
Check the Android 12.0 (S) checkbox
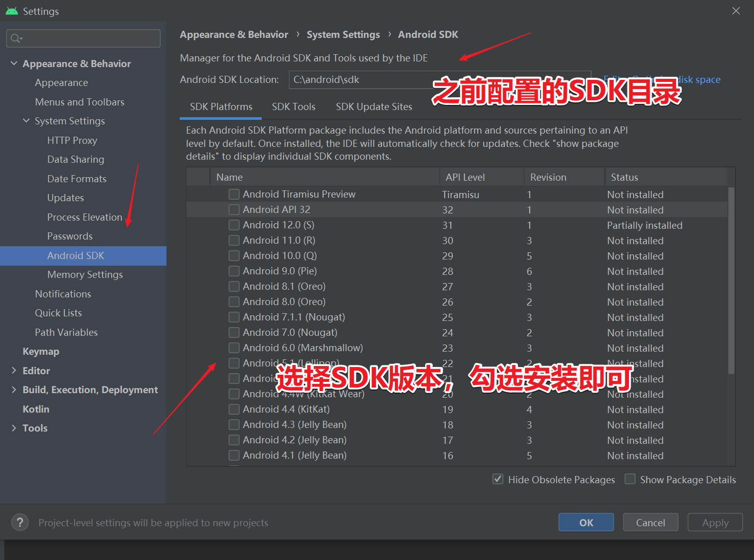234,225
